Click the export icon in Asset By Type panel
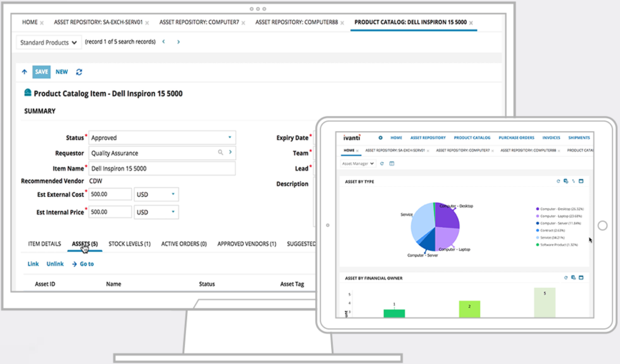Image resolution: width=620 pixels, height=364 pixels. (x=566, y=181)
